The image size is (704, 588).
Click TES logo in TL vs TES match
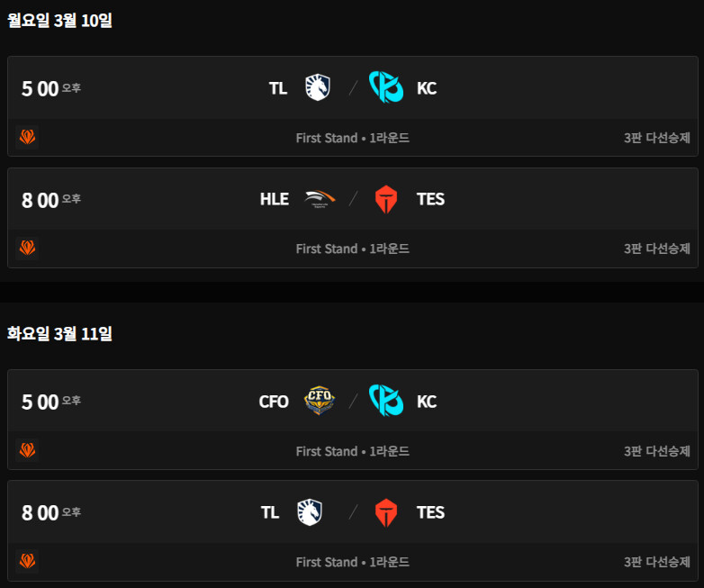pyautogui.click(x=386, y=512)
